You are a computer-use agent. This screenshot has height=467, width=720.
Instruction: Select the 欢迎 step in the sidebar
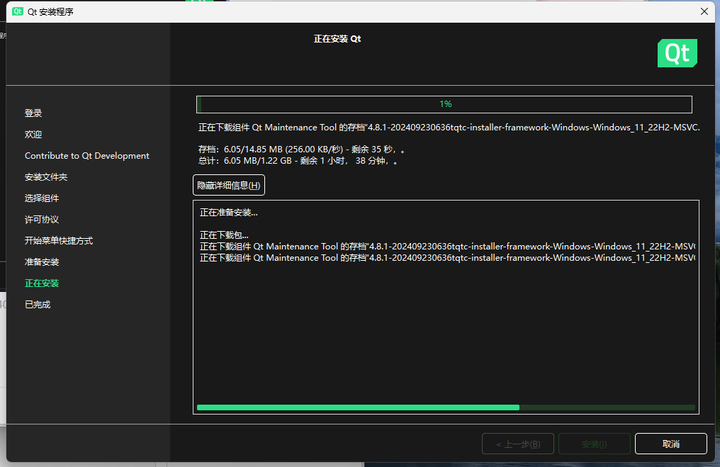click(x=34, y=134)
